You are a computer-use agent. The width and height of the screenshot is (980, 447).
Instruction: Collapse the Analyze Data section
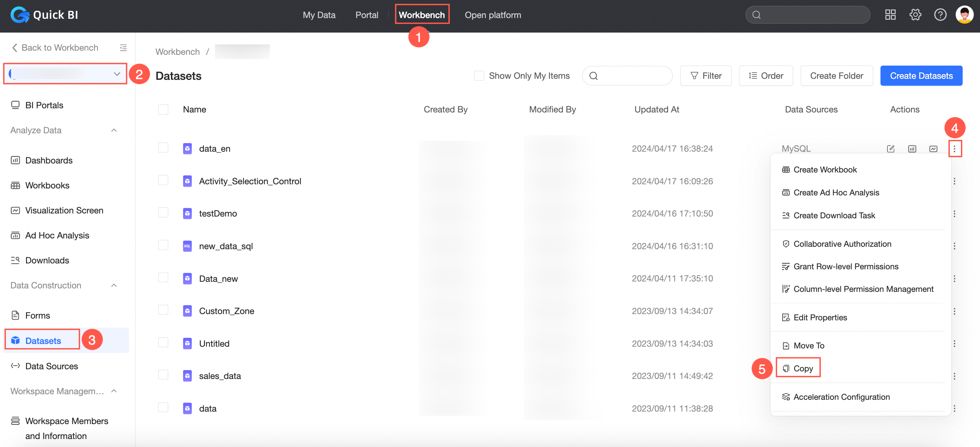click(x=114, y=130)
